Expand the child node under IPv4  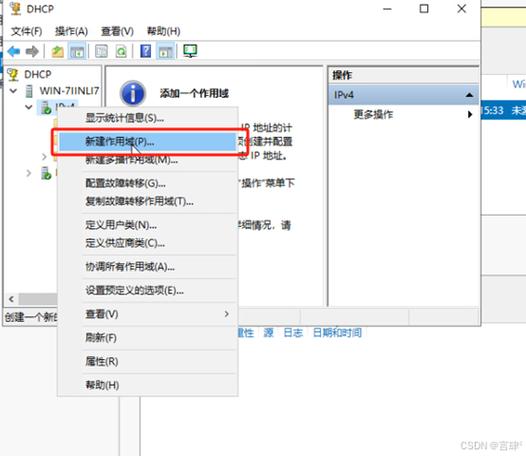(44, 156)
